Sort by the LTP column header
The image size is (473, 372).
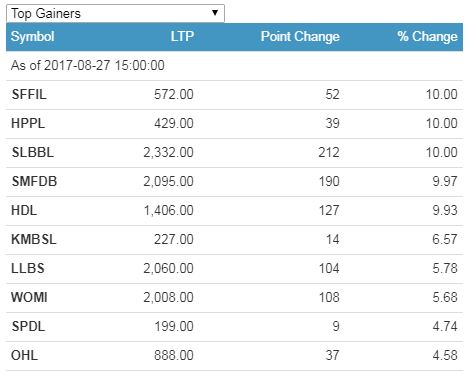click(182, 36)
